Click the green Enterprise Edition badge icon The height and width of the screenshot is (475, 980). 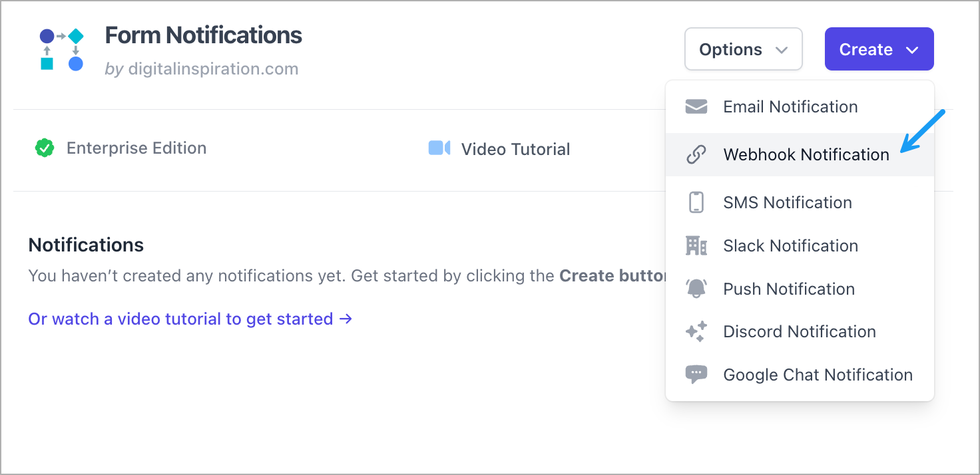[x=44, y=147]
